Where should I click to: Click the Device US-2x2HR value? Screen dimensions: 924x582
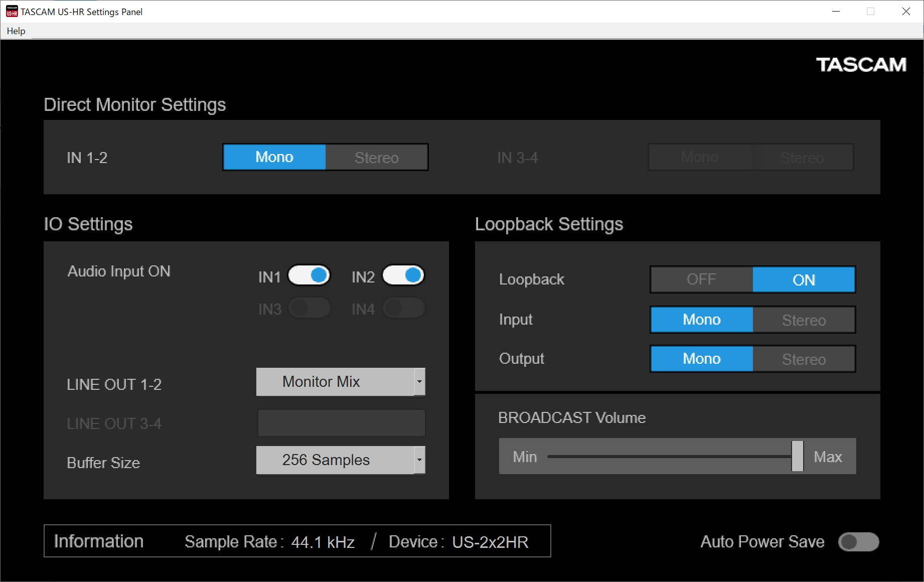[490, 542]
